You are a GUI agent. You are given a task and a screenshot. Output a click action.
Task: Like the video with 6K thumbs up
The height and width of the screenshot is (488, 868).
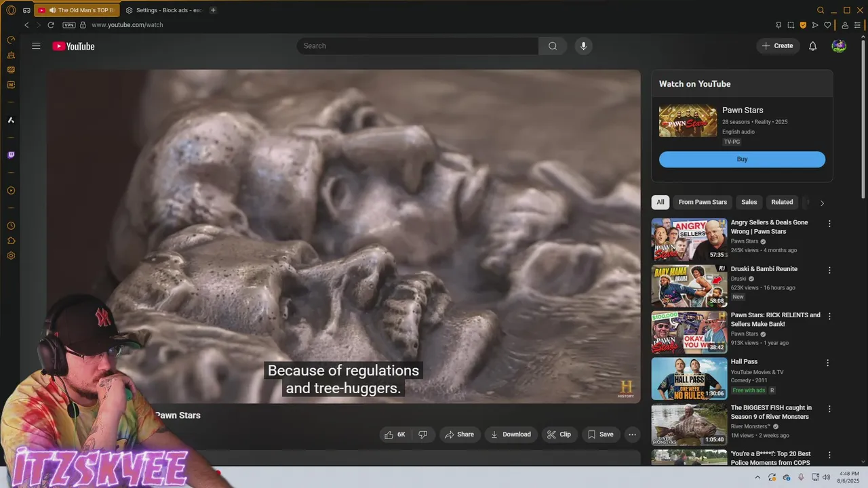pos(395,434)
